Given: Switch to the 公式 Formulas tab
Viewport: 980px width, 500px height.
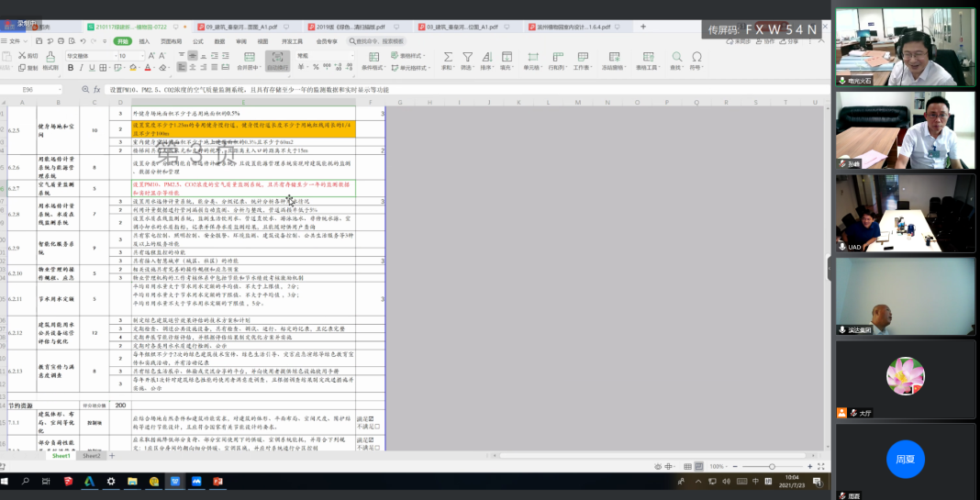Looking at the screenshot, I should [x=198, y=41].
